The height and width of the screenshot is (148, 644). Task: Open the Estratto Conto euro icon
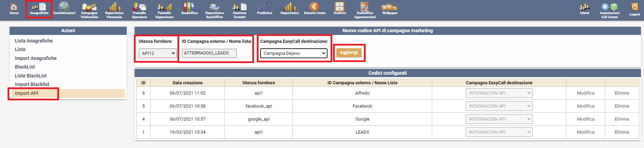coord(314,9)
